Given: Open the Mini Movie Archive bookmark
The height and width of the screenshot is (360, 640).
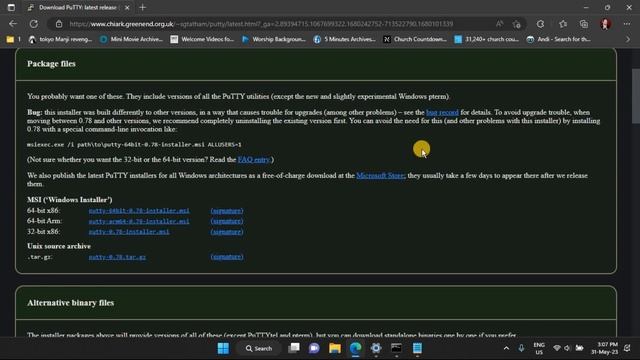Looking at the screenshot, I should [x=131, y=39].
